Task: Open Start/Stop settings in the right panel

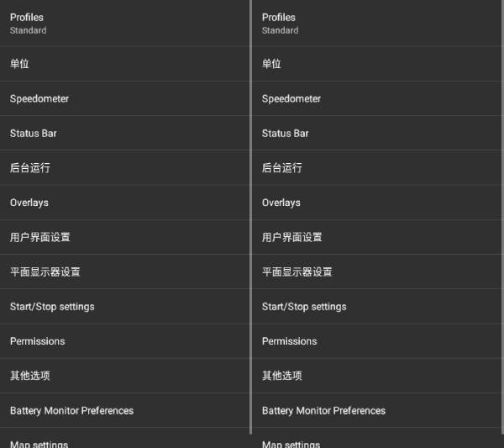Action: click(x=377, y=307)
